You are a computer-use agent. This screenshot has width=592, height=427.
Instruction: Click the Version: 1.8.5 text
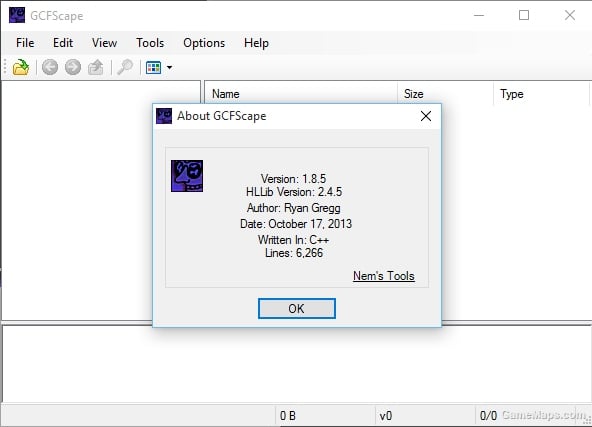tap(293, 178)
